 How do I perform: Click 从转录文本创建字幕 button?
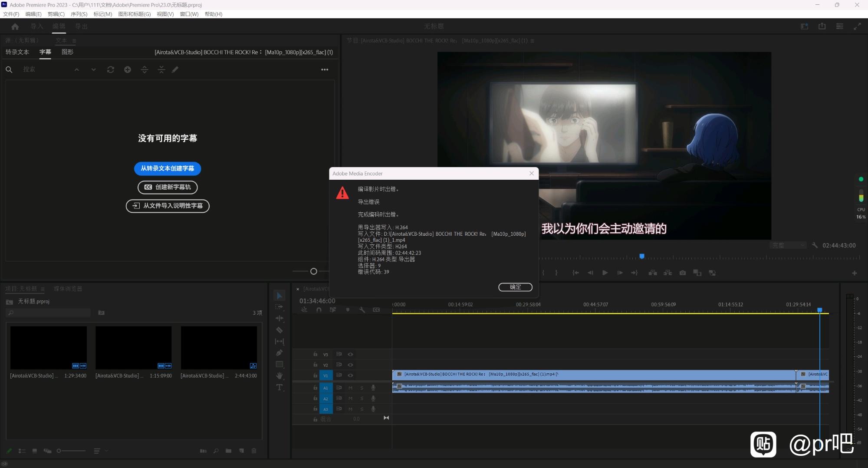[168, 168]
